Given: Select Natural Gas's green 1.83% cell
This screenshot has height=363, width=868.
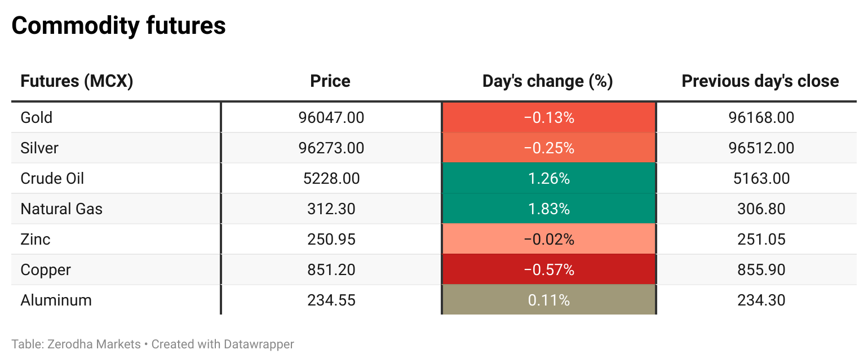Looking at the screenshot, I should (548, 209).
